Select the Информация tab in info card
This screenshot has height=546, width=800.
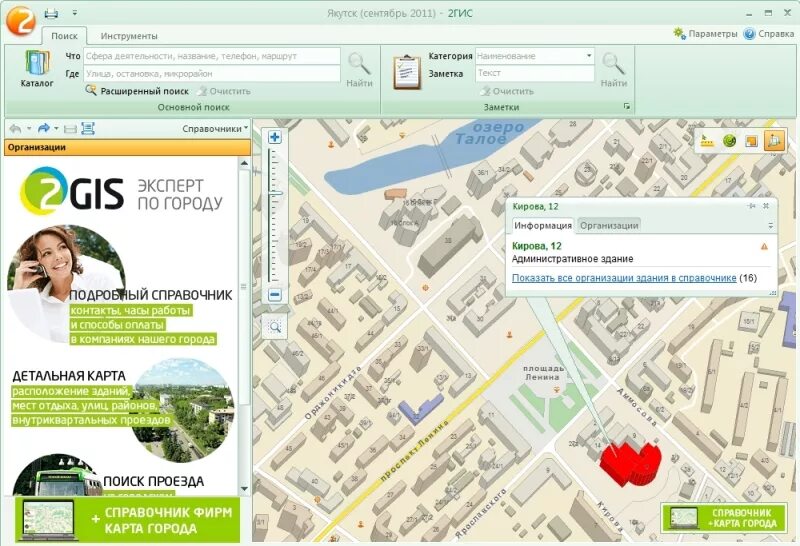pyautogui.click(x=543, y=226)
